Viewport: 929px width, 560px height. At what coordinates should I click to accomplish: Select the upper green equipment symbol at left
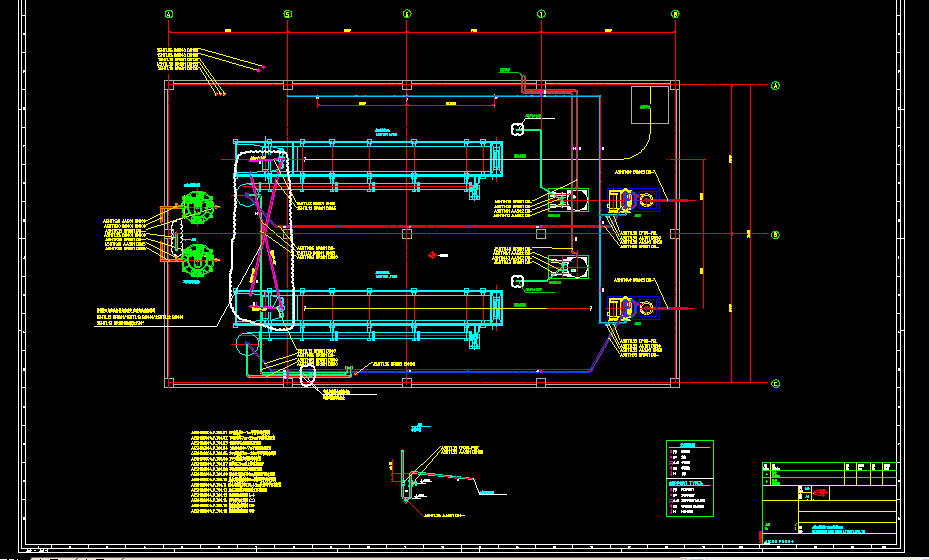196,207
